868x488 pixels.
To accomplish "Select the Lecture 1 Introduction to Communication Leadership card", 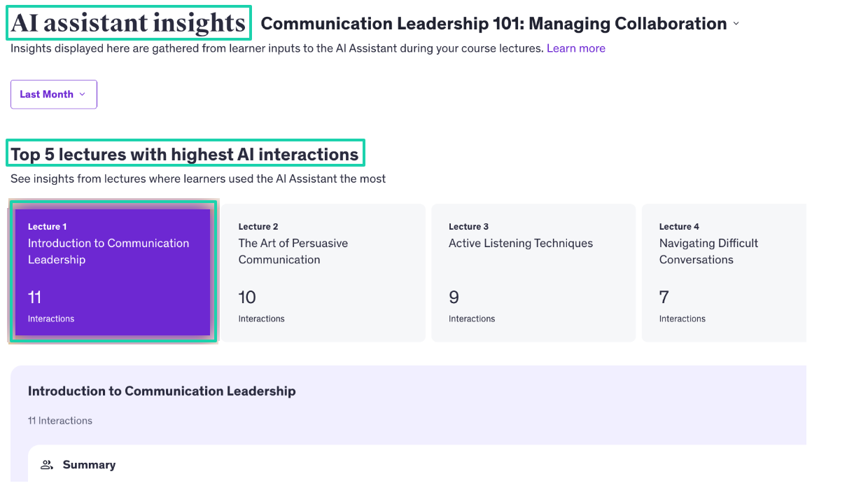I will pyautogui.click(x=113, y=272).
